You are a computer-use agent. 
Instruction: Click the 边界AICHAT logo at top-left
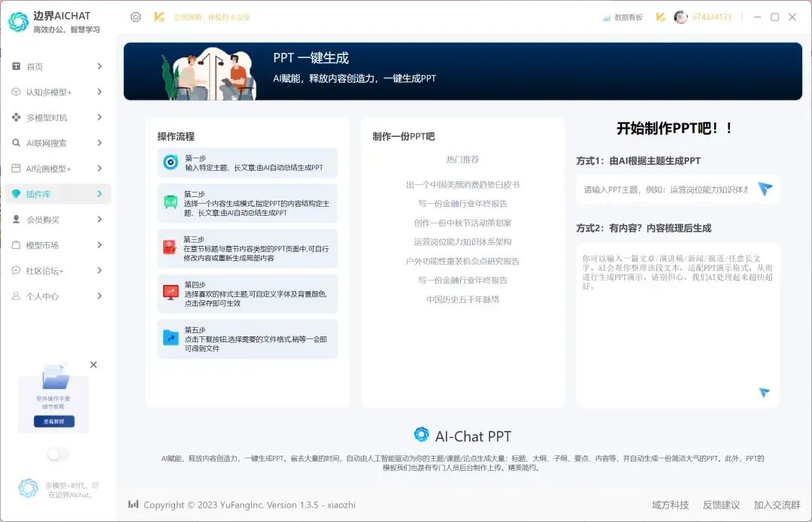pos(18,22)
